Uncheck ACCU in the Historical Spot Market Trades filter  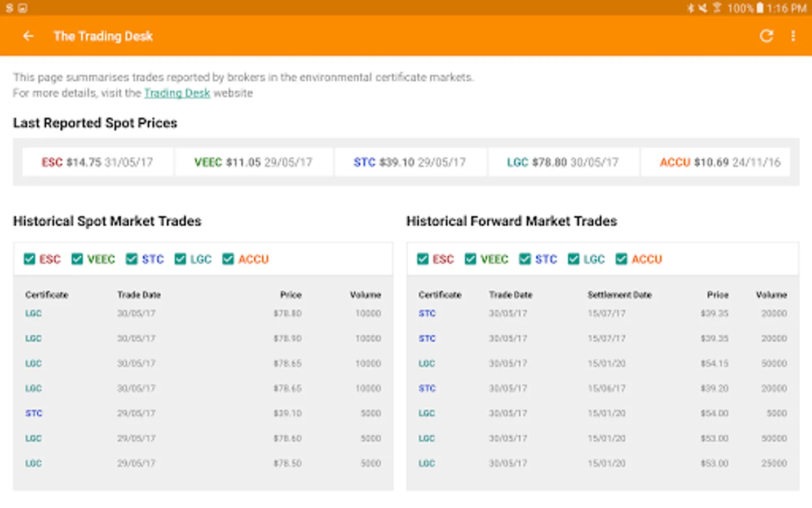pos(228,259)
